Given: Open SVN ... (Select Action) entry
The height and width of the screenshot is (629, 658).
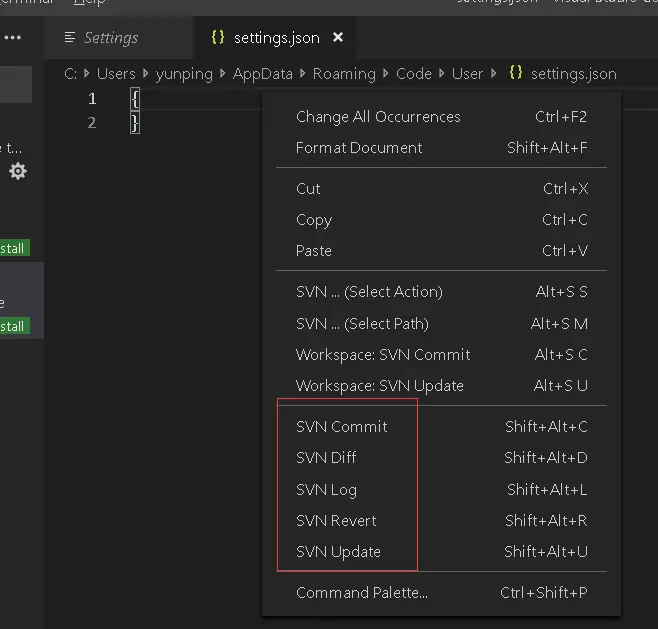Looking at the screenshot, I should coord(441,292).
